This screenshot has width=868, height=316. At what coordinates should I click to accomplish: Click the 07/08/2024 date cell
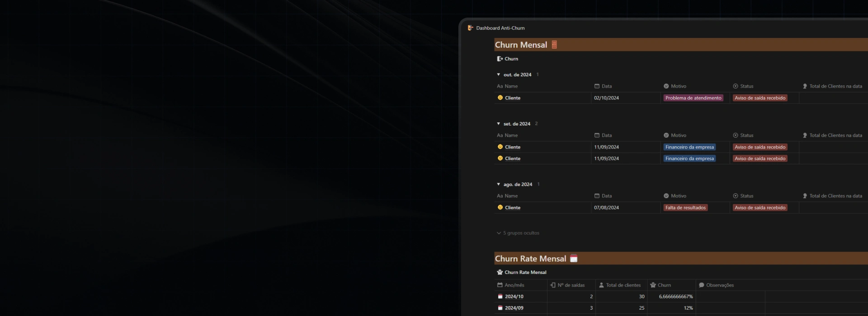tap(626, 208)
